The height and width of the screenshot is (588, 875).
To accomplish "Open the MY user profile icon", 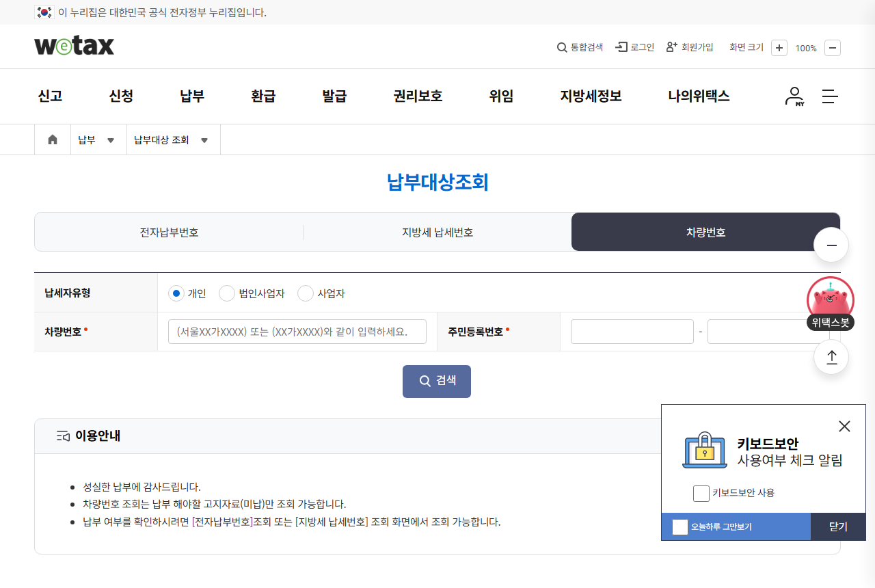I will pyautogui.click(x=794, y=96).
